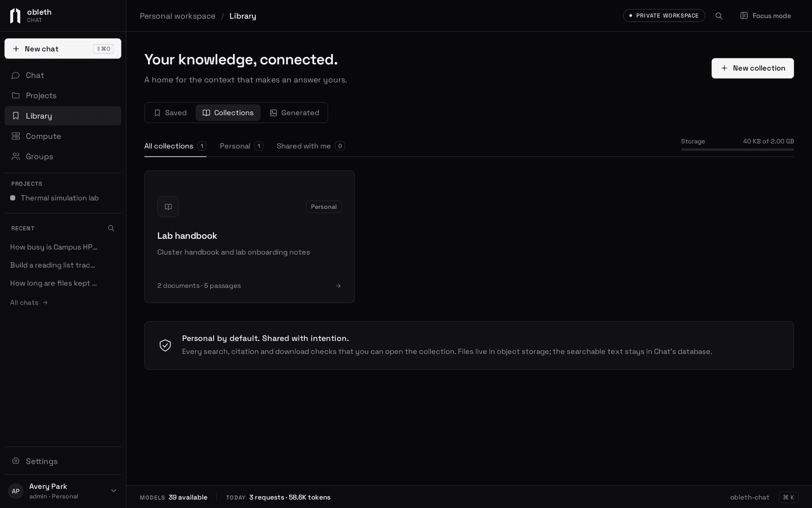
Task: Open the search icon in top bar
Action: click(x=719, y=16)
